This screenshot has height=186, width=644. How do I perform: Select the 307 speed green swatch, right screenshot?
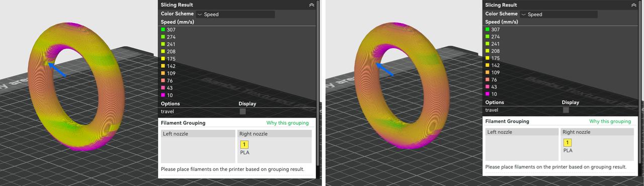pos(487,30)
